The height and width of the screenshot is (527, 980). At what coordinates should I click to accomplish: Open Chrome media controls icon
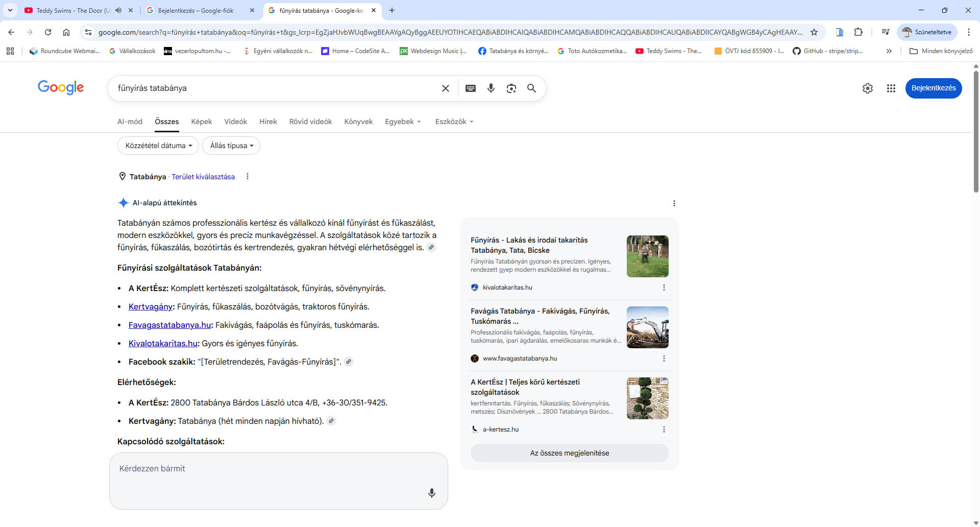(886, 32)
